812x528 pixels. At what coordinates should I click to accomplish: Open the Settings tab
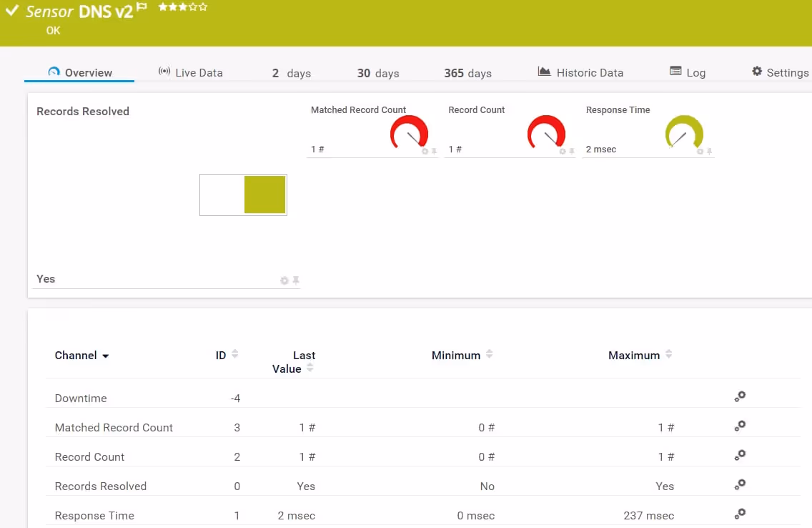(780, 73)
